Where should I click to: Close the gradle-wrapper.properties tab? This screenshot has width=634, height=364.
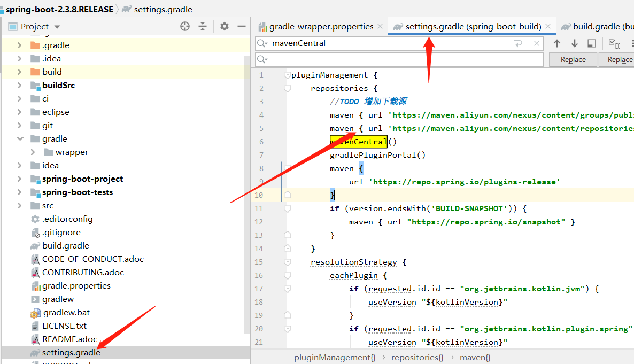[x=380, y=26]
